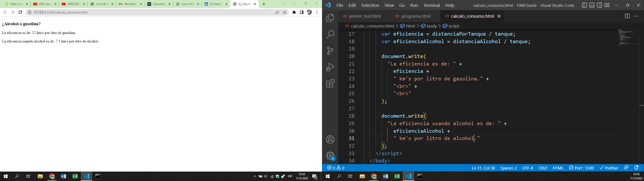The height and width of the screenshot is (181, 644).
Task: Switch to primer_test.html editor tab
Action: click(x=365, y=16)
